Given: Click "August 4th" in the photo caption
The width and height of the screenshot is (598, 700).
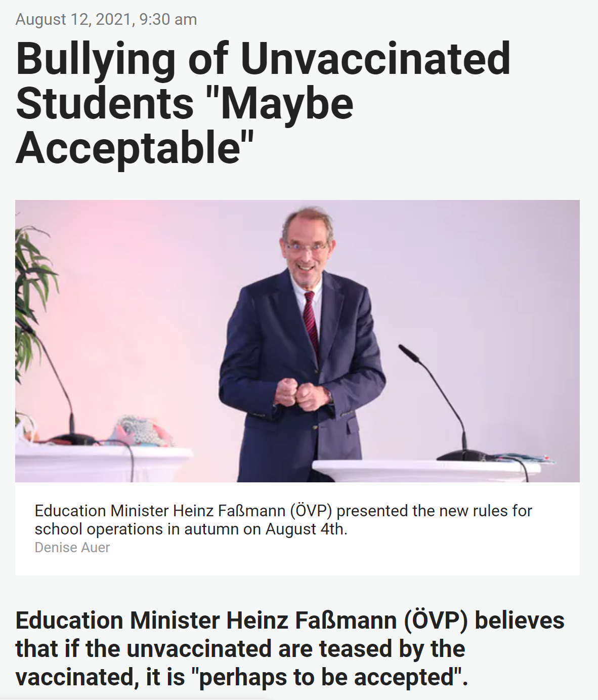Looking at the screenshot, I should tap(305, 529).
